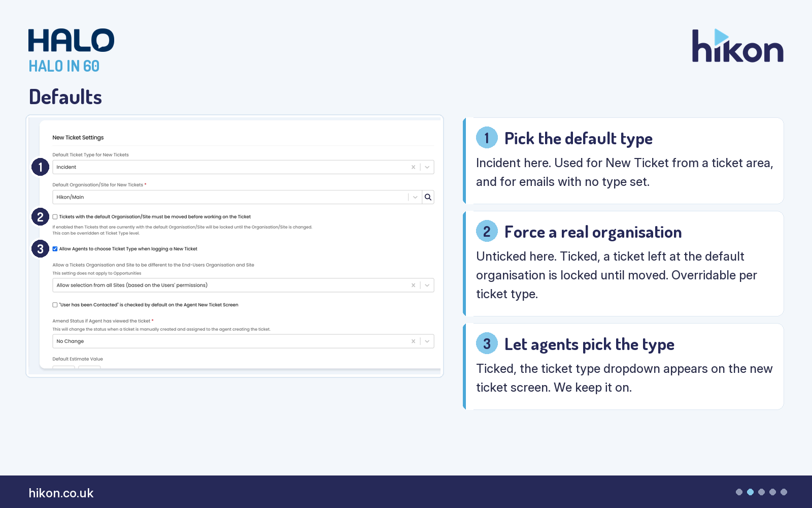Click 'Force a real organisation' heading
Image resolution: width=812 pixels, height=508 pixels.
[x=593, y=232]
